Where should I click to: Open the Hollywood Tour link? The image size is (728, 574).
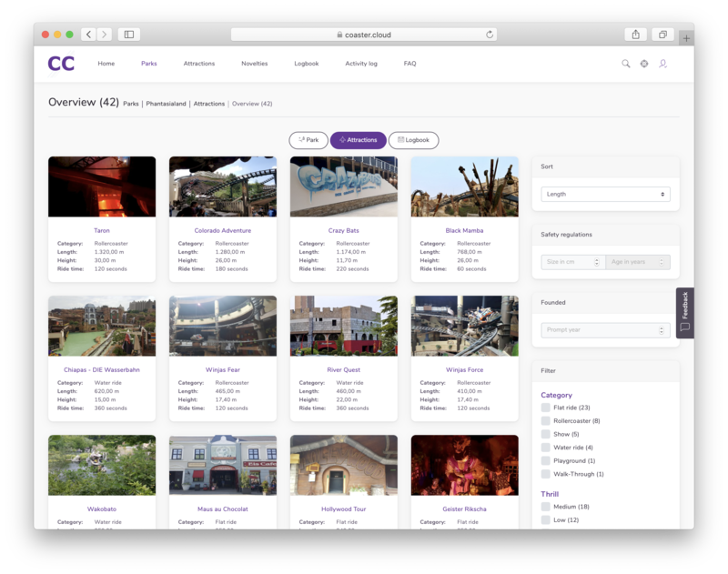click(x=344, y=509)
